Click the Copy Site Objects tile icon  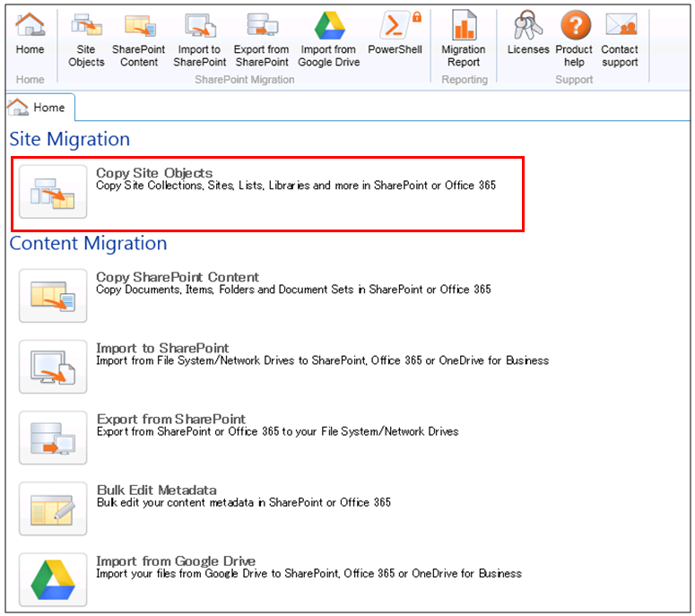click(53, 192)
